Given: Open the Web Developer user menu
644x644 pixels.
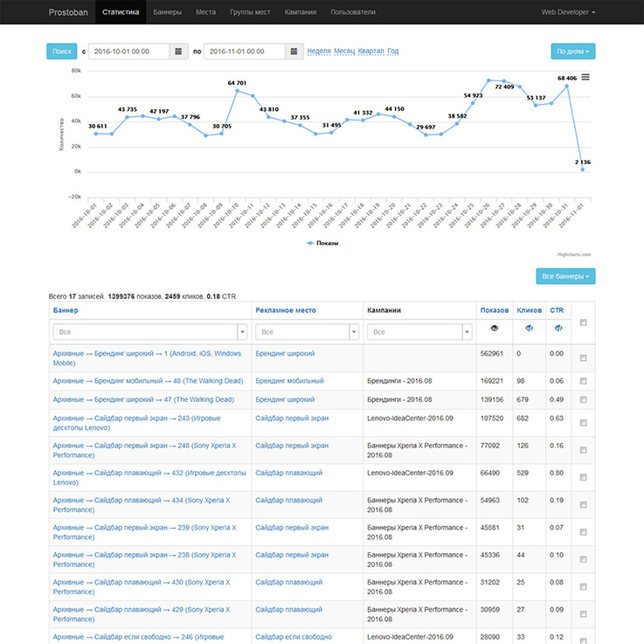Looking at the screenshot, I should coord(569,13).
